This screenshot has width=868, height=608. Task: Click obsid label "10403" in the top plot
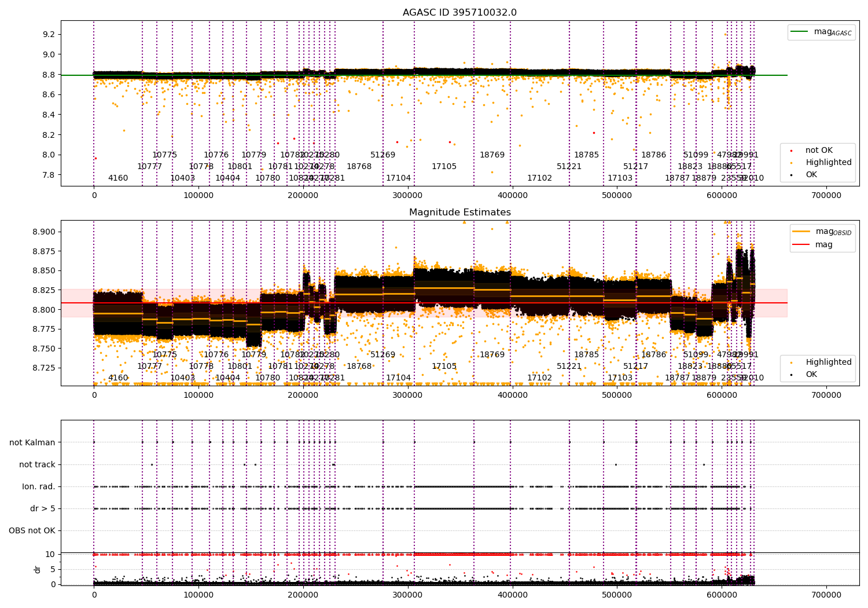(x=183, y=178)
